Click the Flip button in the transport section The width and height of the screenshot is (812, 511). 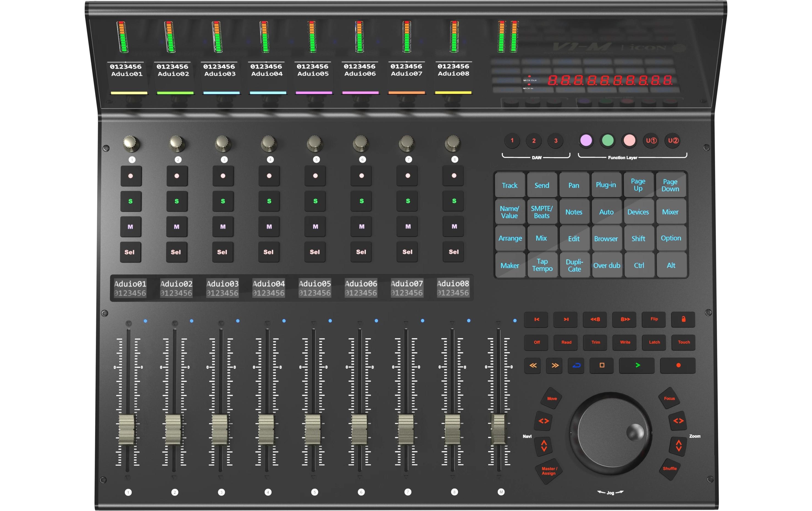[x=653, y=320]
